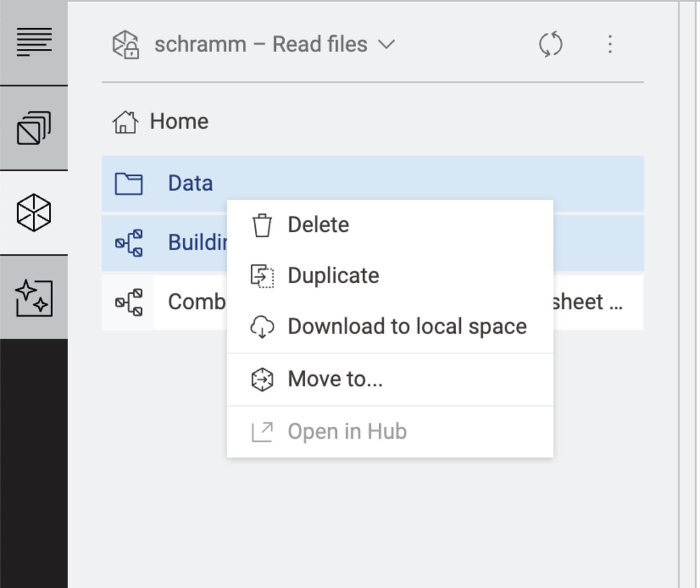
Task: Select Download to local space
Action: coord(390,327)
